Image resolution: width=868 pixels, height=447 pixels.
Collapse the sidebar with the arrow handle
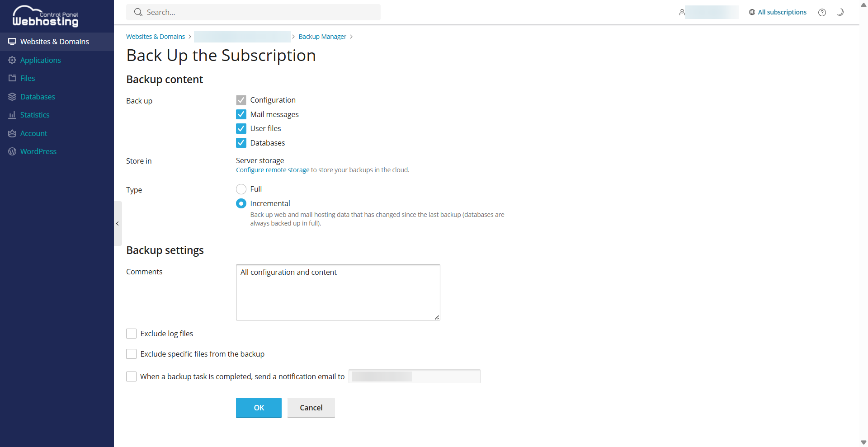coord(118,223)
